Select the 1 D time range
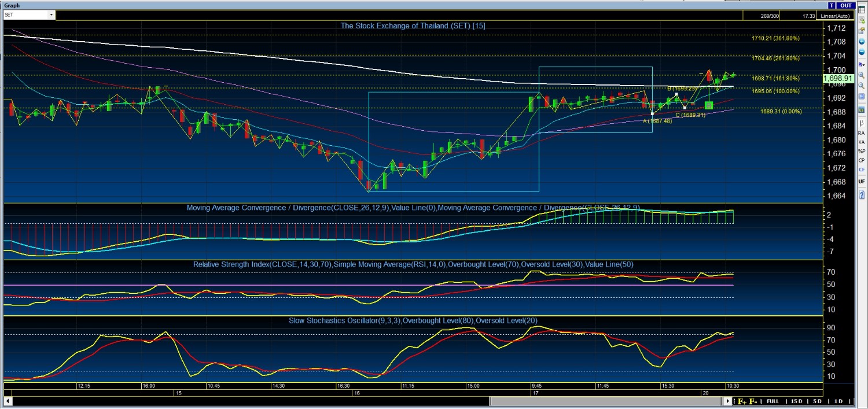Viewport: 868px width, 409px height. point(838,401)
